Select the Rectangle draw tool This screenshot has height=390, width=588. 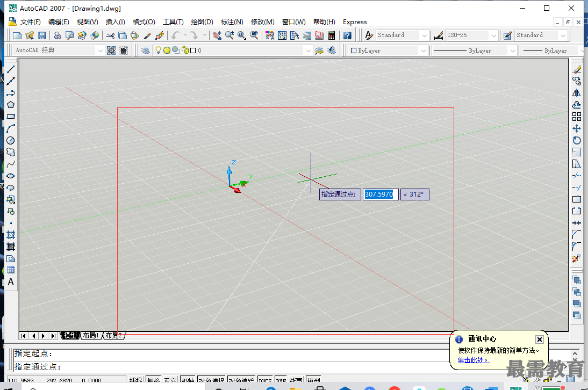tap(11, 117)
